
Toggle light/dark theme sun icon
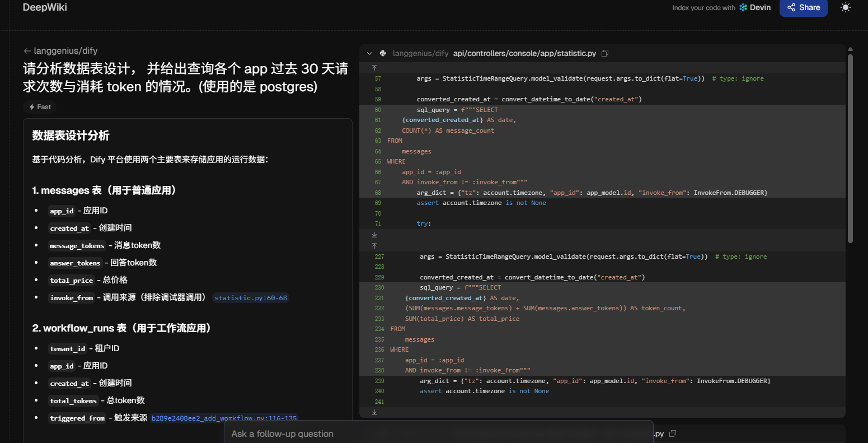(845, 8)
